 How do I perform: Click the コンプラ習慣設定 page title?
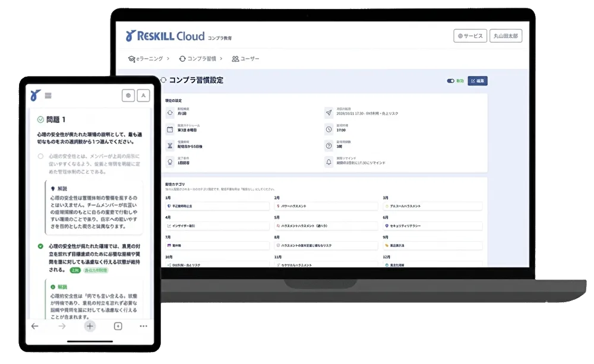tap(196, 80)
